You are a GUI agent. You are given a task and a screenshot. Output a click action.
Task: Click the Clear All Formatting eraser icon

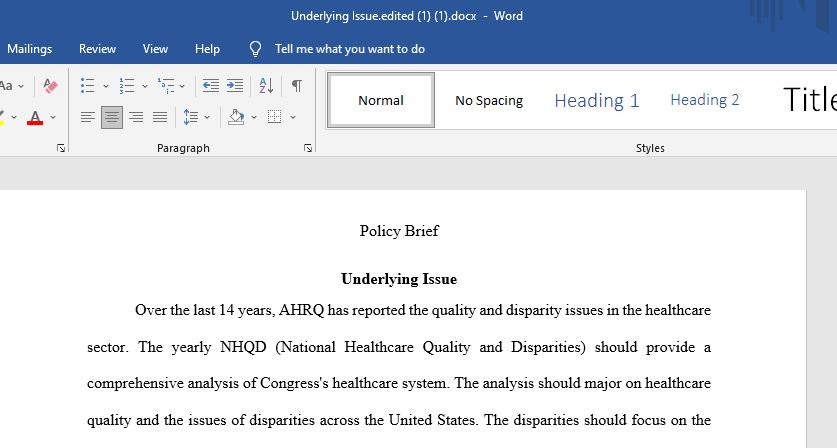click(x=50, y=85)
